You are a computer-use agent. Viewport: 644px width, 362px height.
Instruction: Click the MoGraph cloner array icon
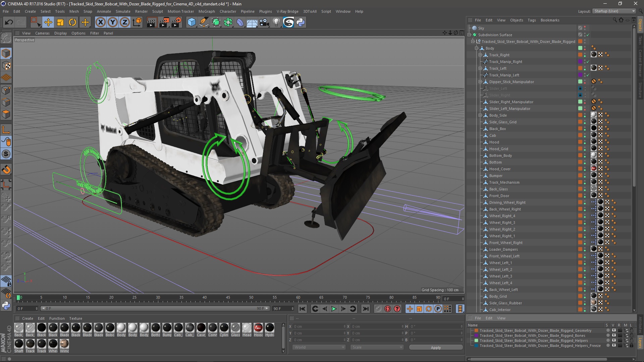pyautogui.click(x=228, y=22)
